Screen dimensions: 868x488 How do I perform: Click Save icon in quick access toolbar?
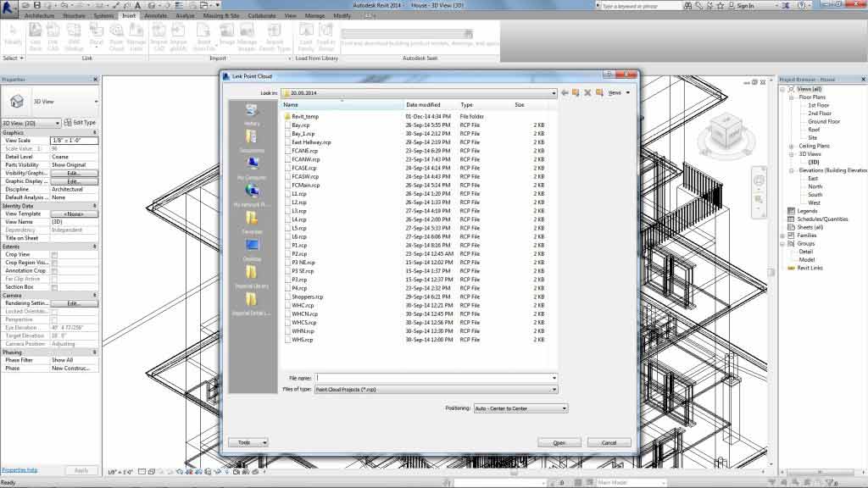point(37,5)
